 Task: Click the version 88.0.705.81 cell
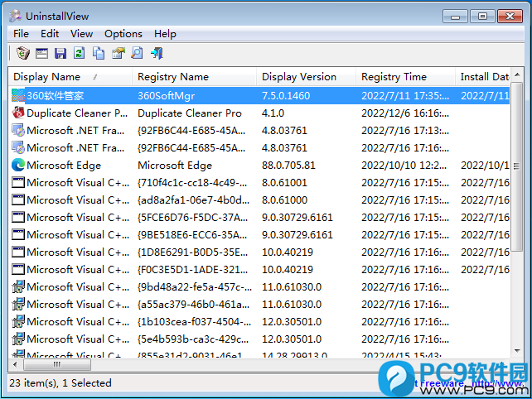pyautogui.click(x=288, y=165)
